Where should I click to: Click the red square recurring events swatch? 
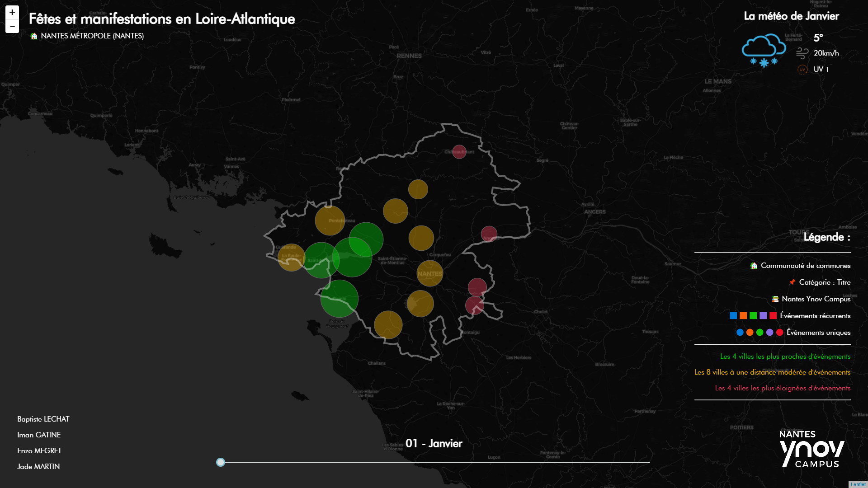point(773,316)
